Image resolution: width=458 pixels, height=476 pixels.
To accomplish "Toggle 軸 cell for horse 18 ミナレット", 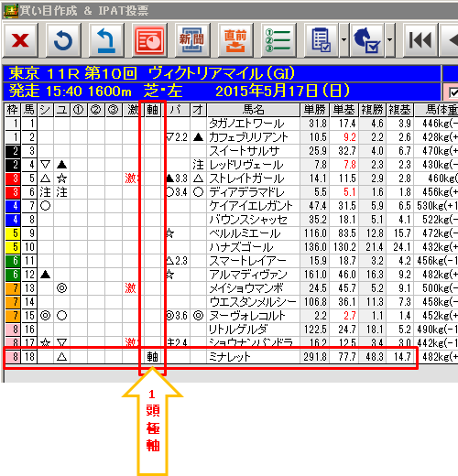I will 152,356.
